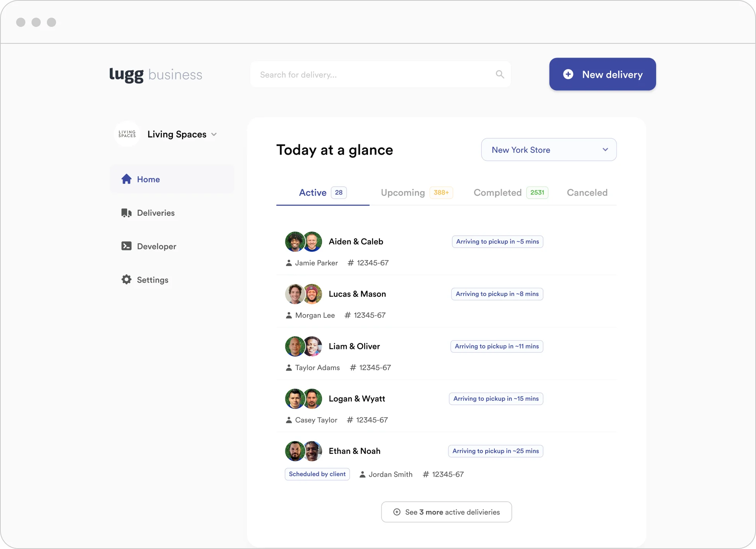Click Liam & Oliver crew avatars
Viewport: 756px width, 549px height.
(x=303, y=346)
